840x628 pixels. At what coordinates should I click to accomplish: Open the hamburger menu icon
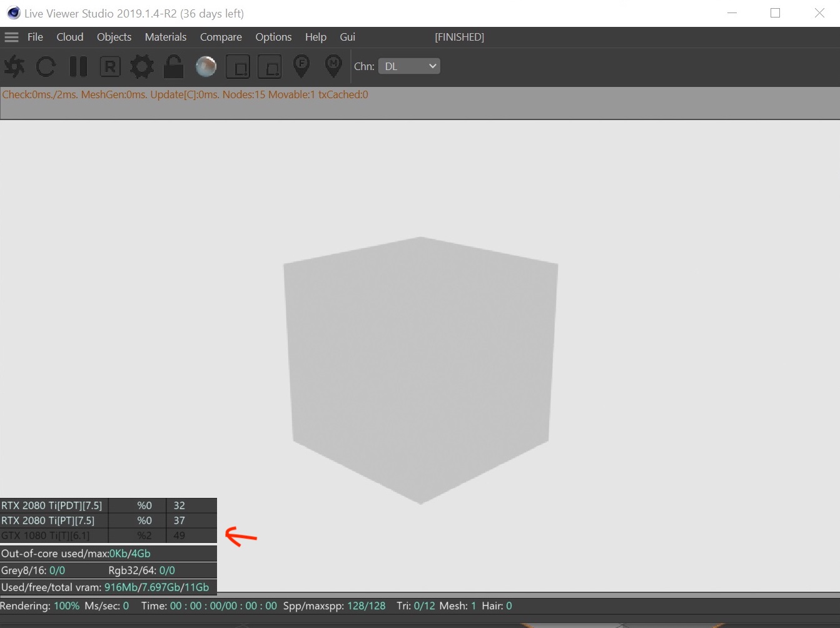pyautogui.click(x=11, y=37)
